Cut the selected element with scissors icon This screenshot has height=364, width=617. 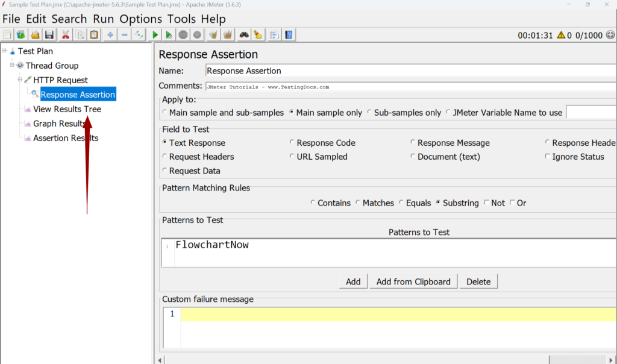click(64, 34)
